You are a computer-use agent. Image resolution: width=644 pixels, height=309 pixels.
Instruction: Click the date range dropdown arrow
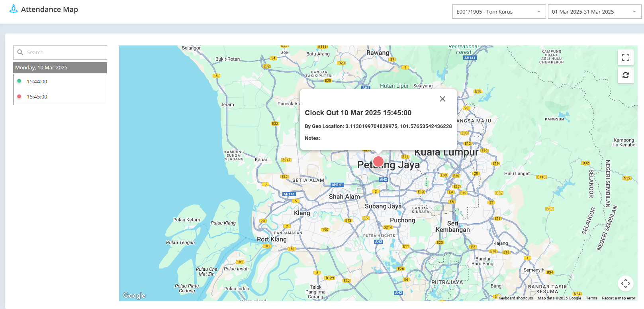click(x=634, y=12)
